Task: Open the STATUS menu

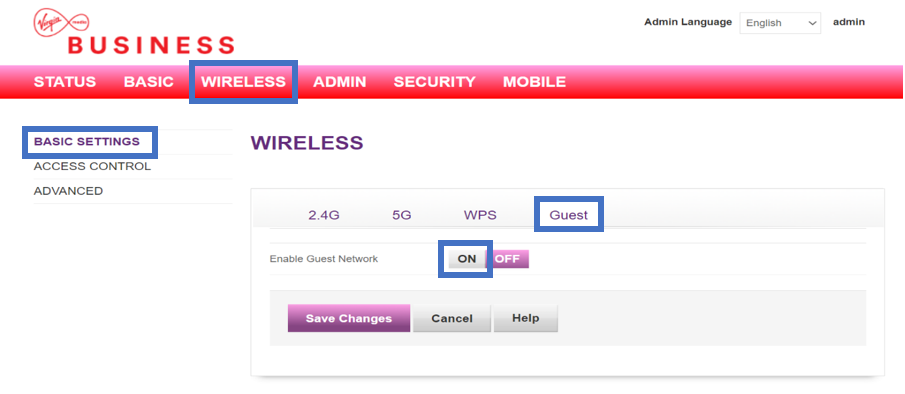Action: [65, 82]
